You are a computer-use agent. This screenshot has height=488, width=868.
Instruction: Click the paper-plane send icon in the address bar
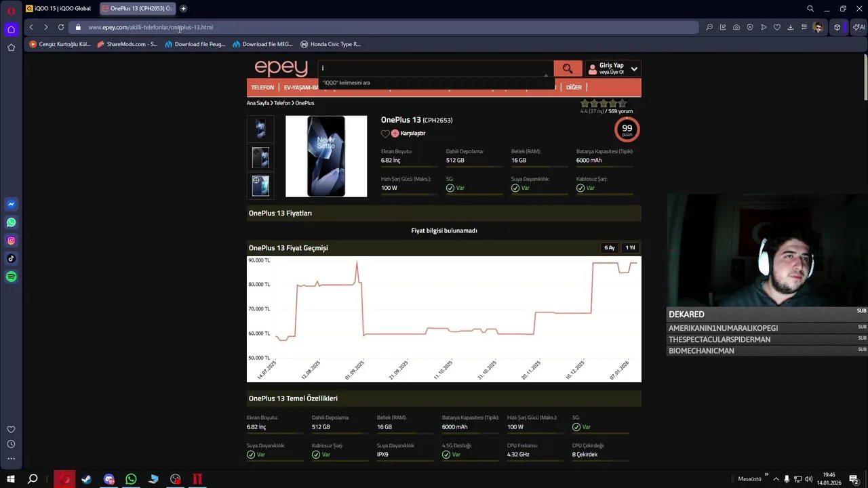(764, 27)
